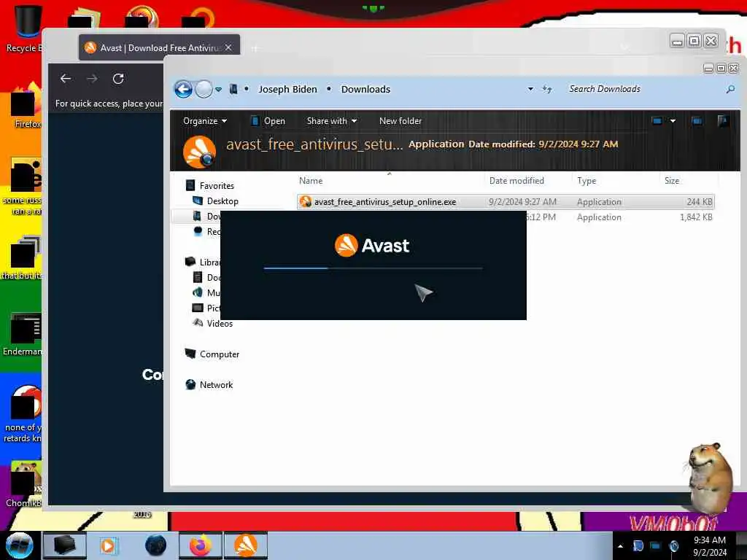Click the Downloads breadcrumb in address bar
The width and height of the screenshot is (747, 560).
[x=365, y=90]
